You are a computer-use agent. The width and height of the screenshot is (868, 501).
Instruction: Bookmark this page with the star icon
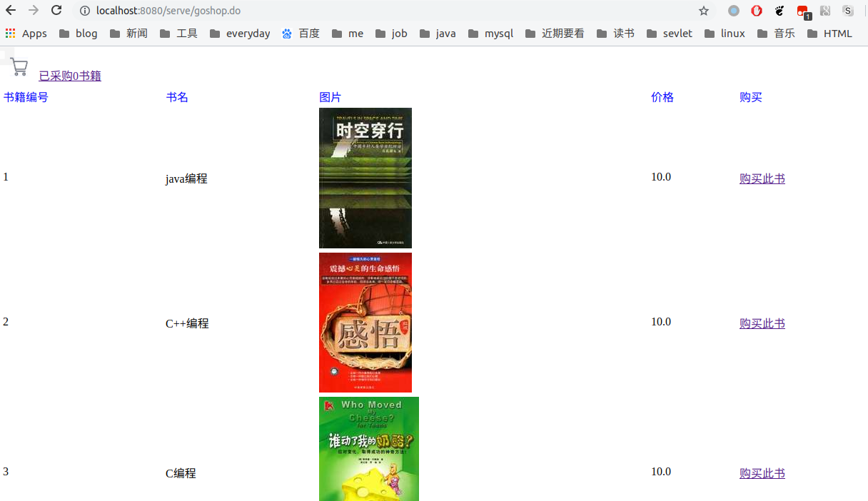704,11
